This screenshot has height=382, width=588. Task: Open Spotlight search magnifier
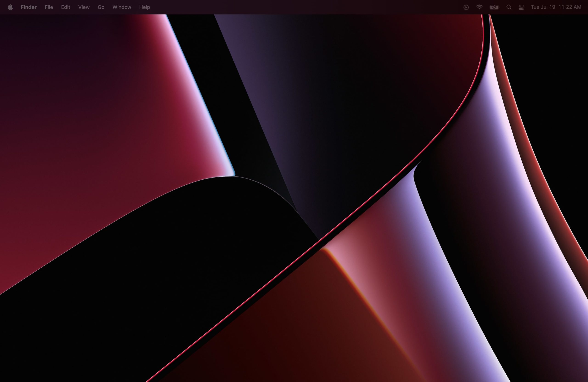click(509, 7)
